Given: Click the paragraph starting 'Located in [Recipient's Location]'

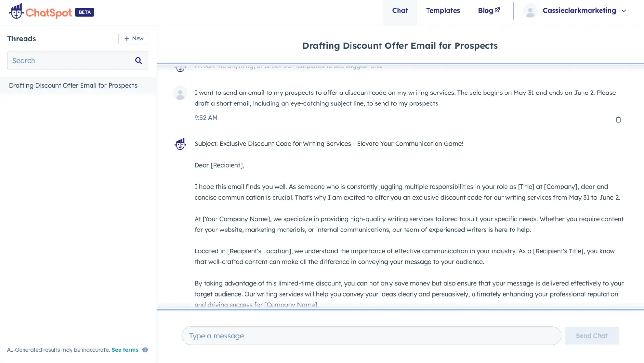Looking at the screenshot, I should click(404, 257).
